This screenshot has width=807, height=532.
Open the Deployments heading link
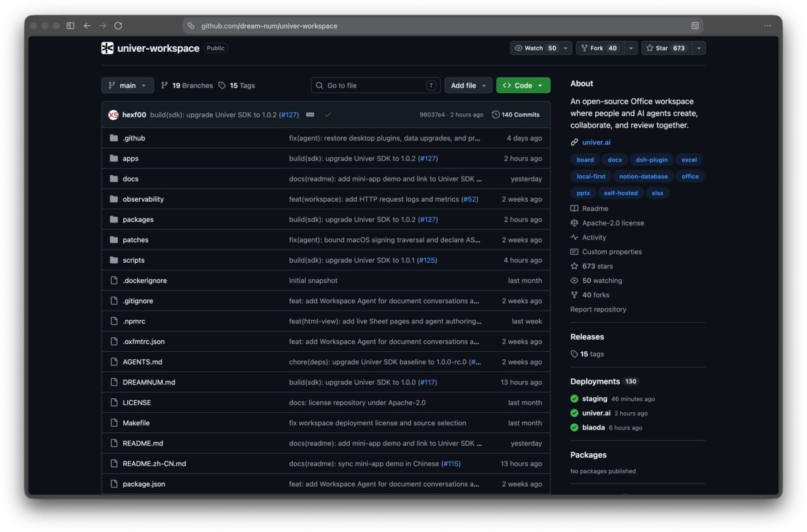pos(595,381)
